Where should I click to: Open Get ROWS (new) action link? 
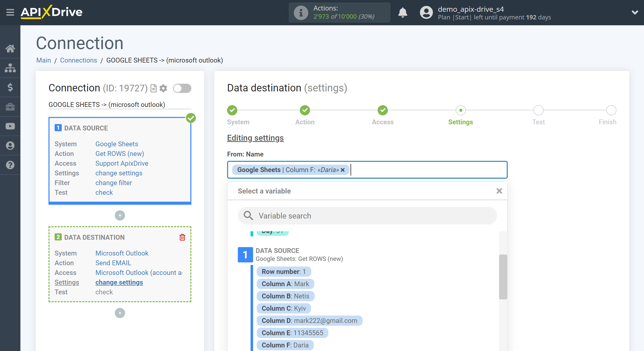pyautogui.click(x=120, y=154)
